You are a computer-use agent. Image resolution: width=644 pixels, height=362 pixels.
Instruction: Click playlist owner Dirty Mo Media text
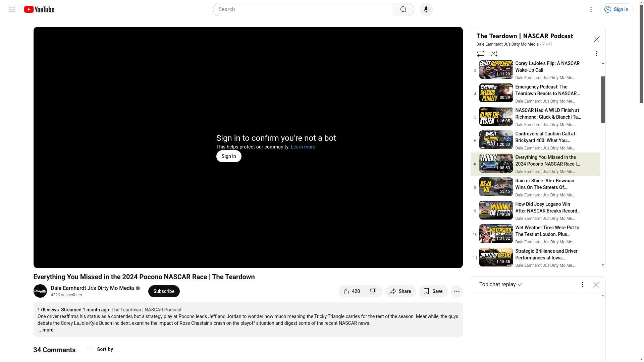click(507, 44)
